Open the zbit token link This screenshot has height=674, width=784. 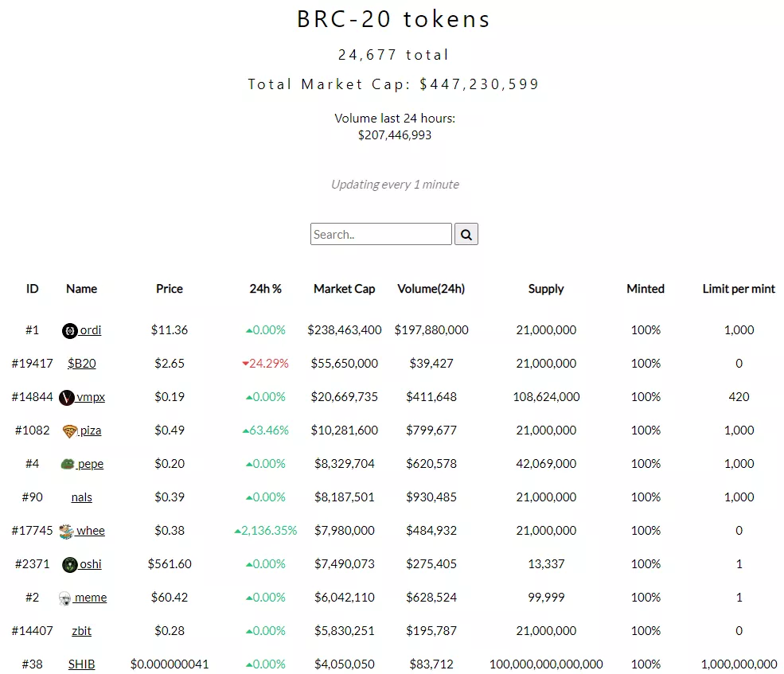81,631
